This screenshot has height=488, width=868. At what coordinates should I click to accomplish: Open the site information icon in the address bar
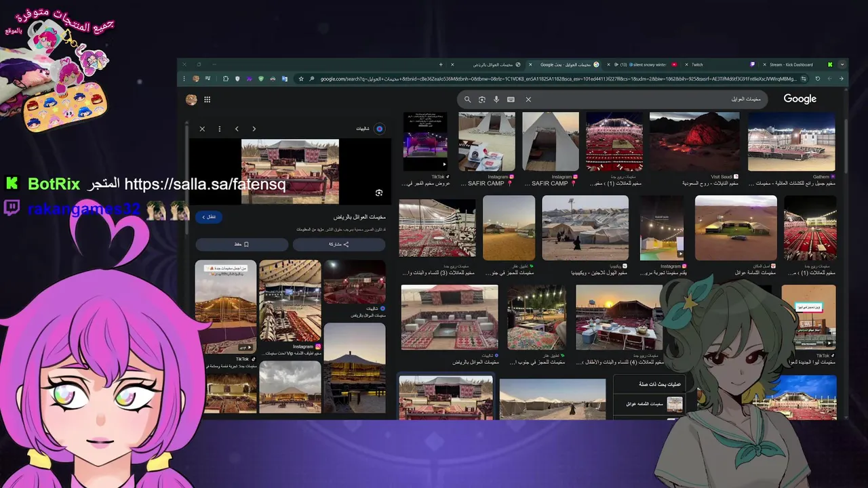pos(804,79)
